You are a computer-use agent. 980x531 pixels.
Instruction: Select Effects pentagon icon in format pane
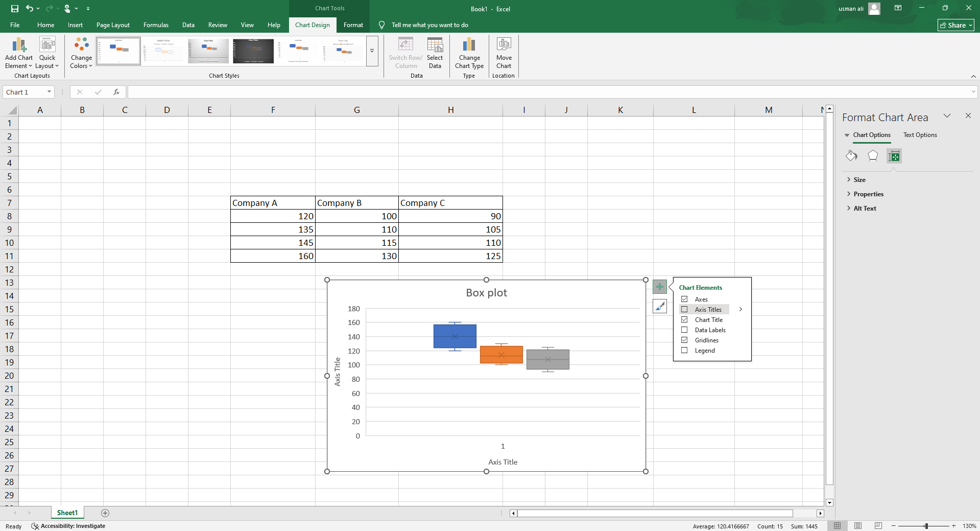click(x=873, y=156)
